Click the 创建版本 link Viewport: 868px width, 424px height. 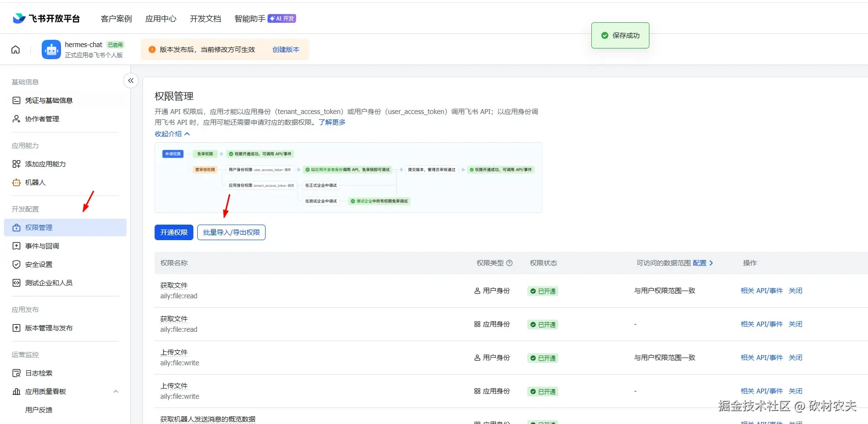click(x=286, y=49)
